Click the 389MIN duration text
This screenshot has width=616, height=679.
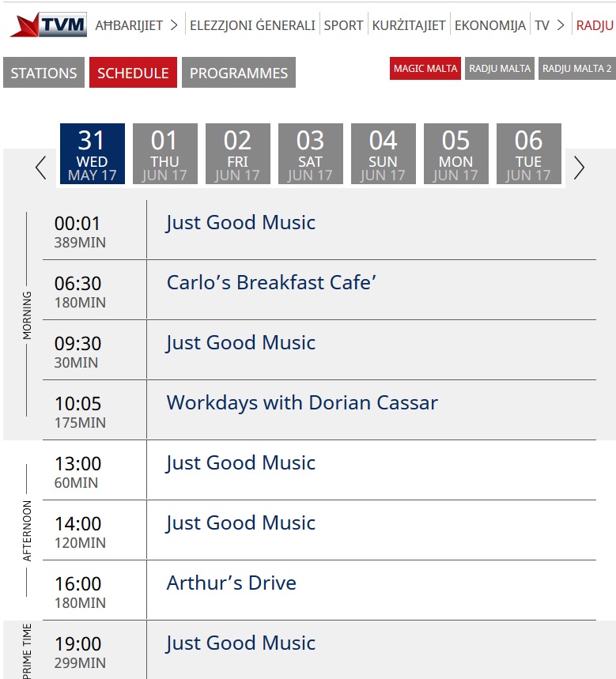(80, 243)
